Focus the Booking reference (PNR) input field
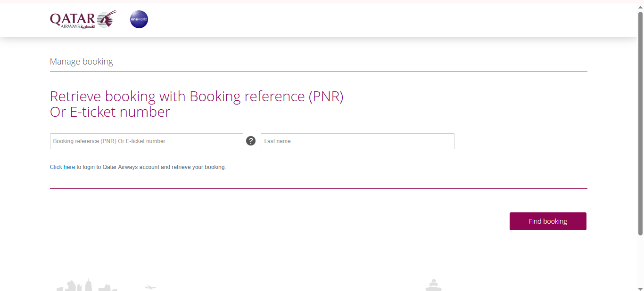This screenshot has width=644, height=291. pos(147,141)
